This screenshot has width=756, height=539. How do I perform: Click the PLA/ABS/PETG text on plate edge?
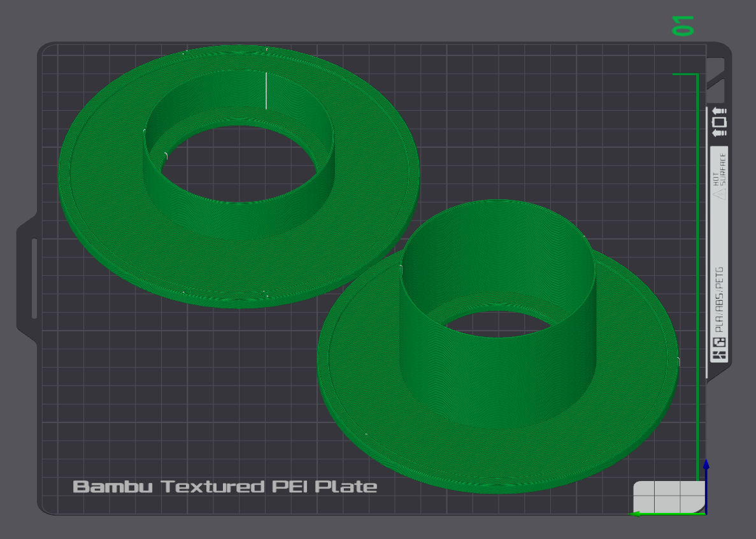[x=719, y=299]
